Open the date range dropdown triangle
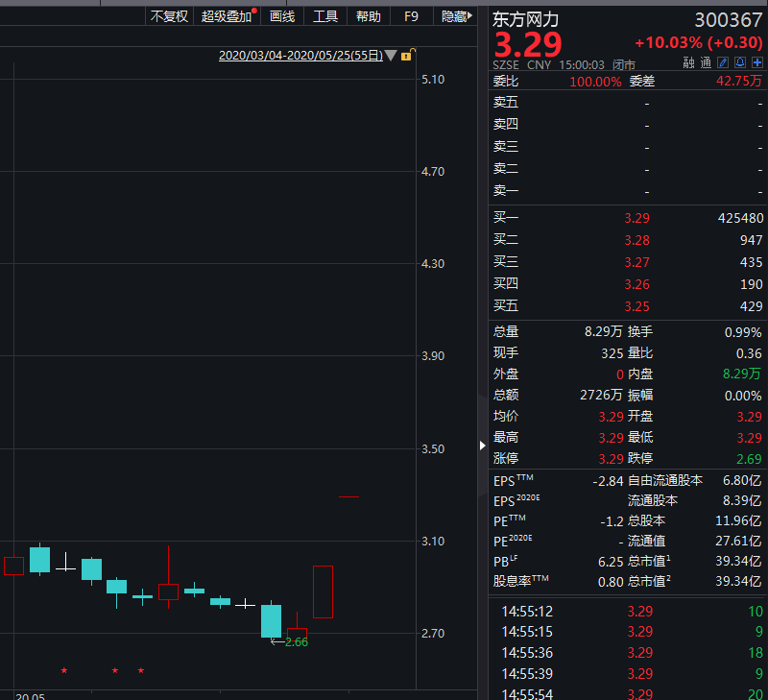Screen dimensions: 768x700 pyautogui.click(x=391, y=56)
